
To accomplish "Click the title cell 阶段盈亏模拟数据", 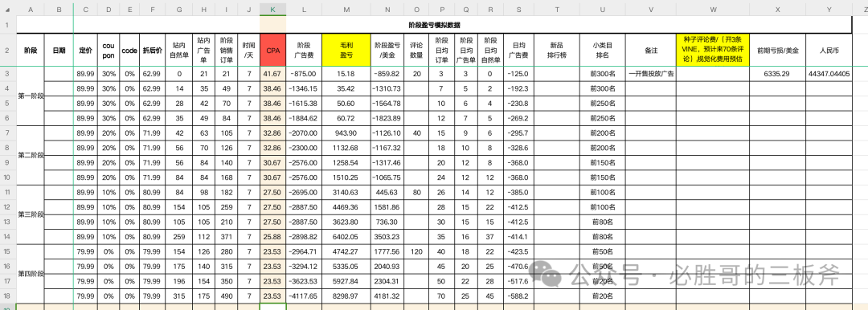I will click(x=434, y=25).
